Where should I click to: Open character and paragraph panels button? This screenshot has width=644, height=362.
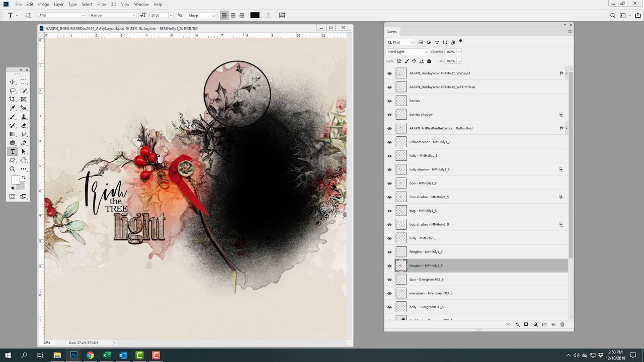click(x=282, y=16)
